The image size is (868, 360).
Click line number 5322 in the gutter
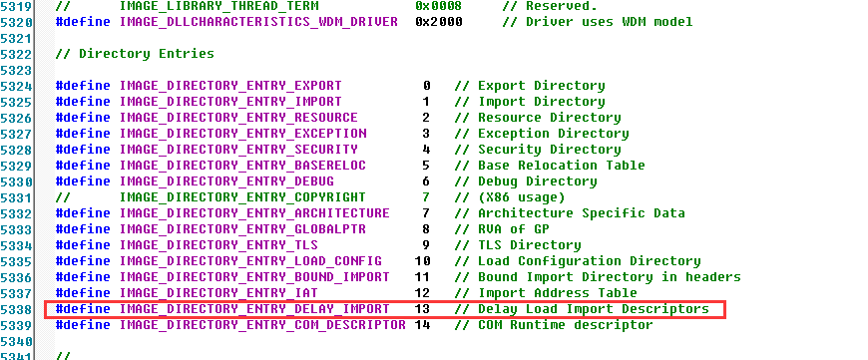pos(16,54)
